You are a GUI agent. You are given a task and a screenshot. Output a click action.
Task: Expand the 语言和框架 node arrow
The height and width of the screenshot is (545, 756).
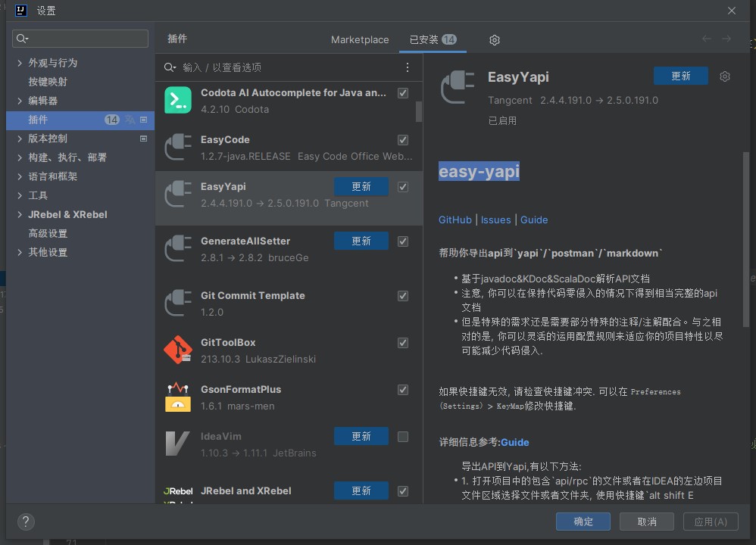[x=19, y=176]
